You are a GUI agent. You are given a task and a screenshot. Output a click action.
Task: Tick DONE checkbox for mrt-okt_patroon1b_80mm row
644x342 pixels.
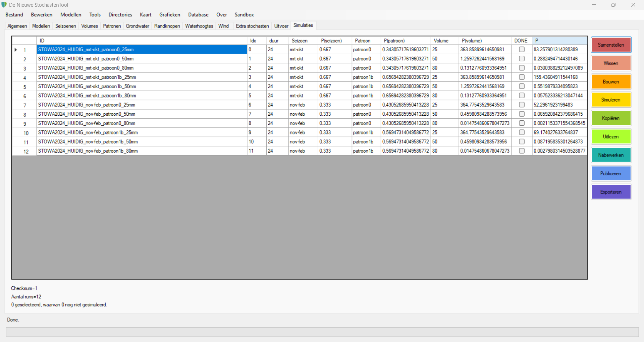tap(522, 96)
